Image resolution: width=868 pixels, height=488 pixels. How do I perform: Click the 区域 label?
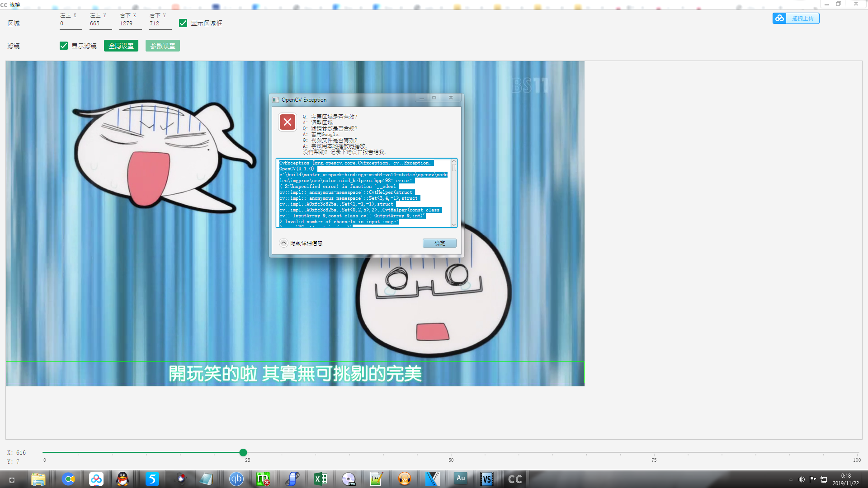point(14,23)
